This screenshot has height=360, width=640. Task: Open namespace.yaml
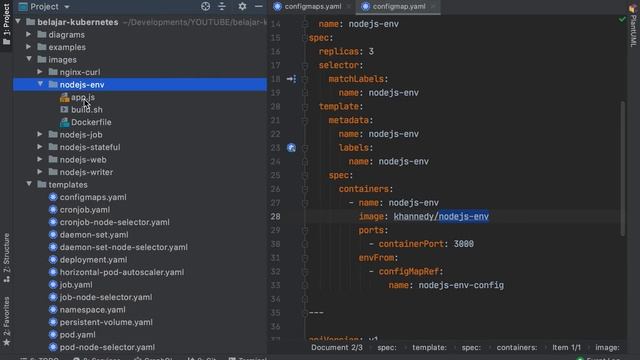point(93,310)
